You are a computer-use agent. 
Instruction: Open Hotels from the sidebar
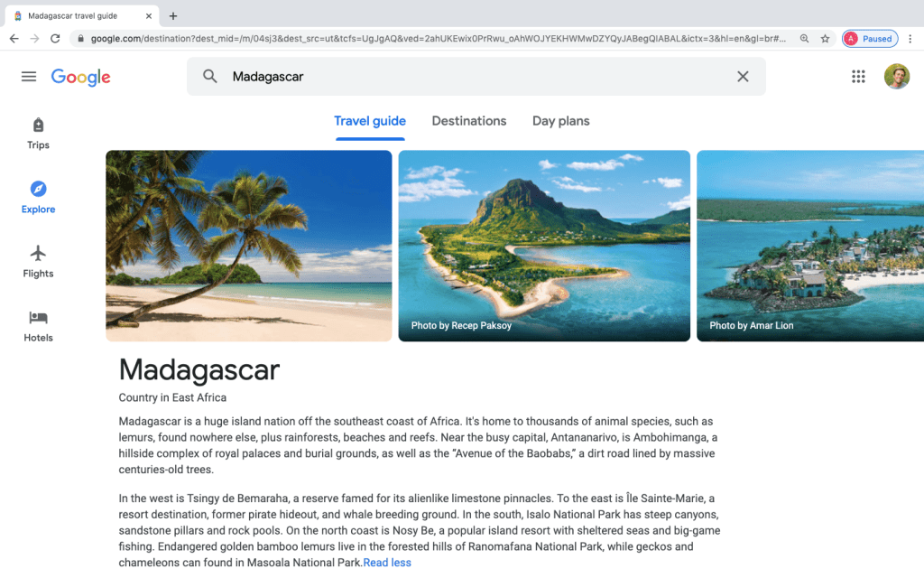[38, 326]
